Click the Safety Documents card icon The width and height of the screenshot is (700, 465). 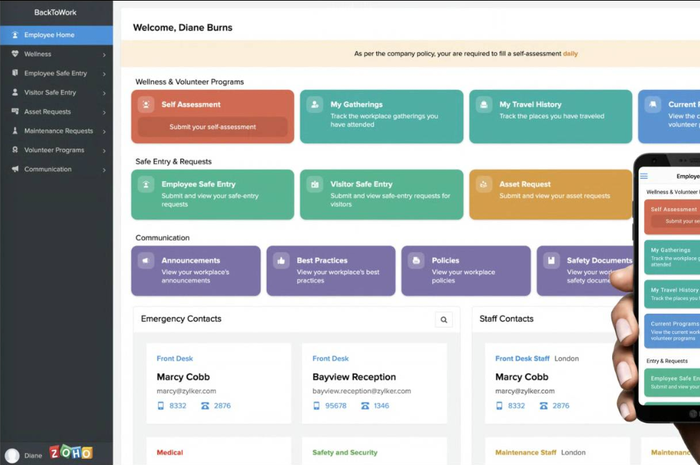[x=551, y=260]
